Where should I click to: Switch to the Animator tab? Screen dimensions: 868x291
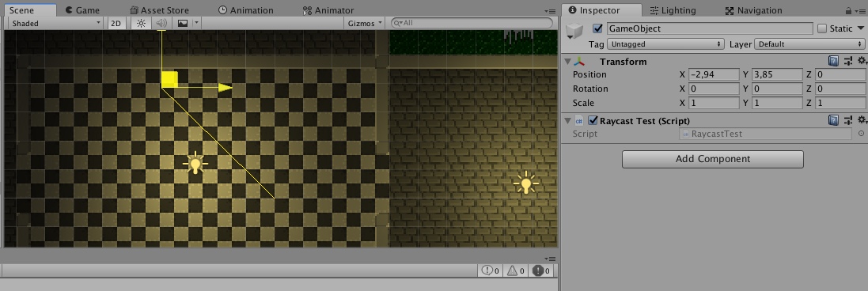[x=328, y=10]
